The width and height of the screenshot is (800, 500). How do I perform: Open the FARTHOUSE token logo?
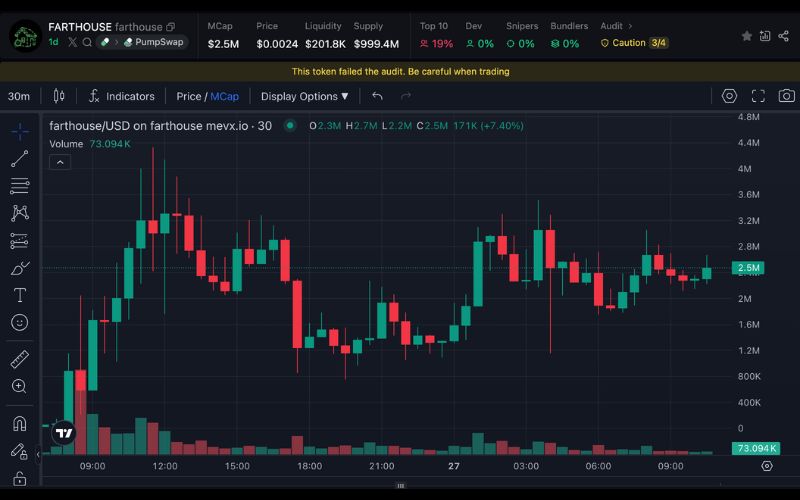coord(26,36)
